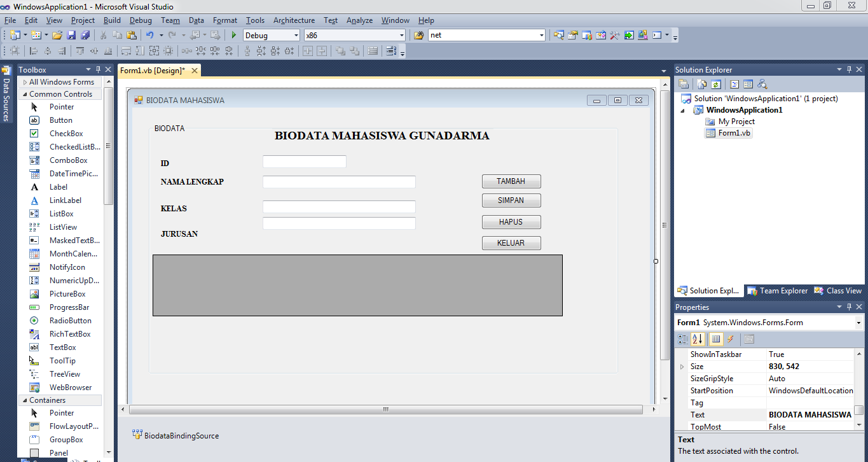This screenshot has height=462, width=868.
Task: Click the Data Sources side tab
Action: tap(6, 94)
